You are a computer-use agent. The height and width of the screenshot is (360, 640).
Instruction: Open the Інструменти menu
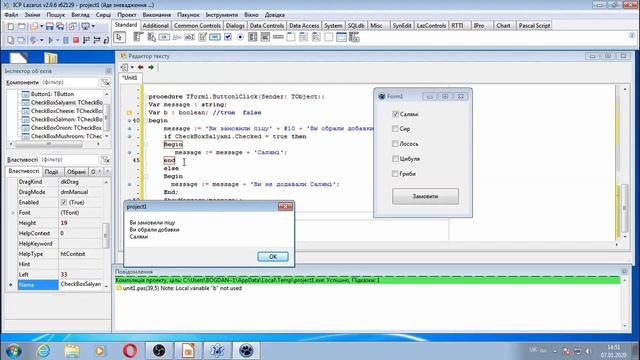(222, 15)
